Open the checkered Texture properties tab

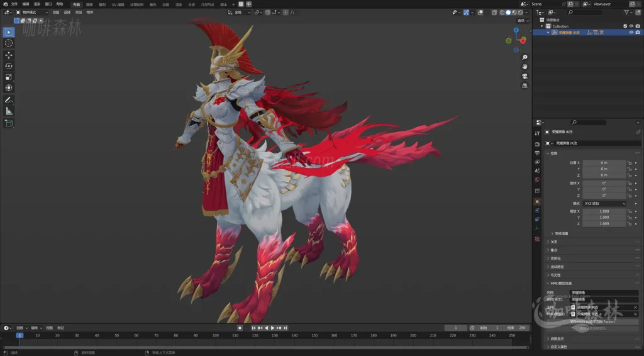tap(537, 239)
